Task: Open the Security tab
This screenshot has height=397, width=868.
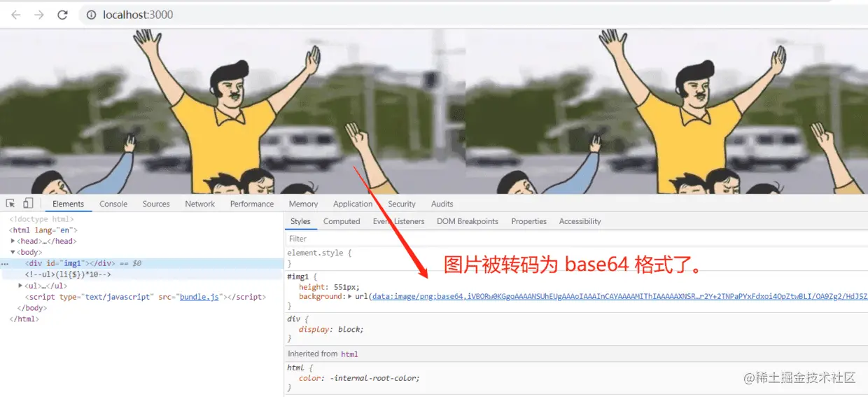Action: coord(402,204)
